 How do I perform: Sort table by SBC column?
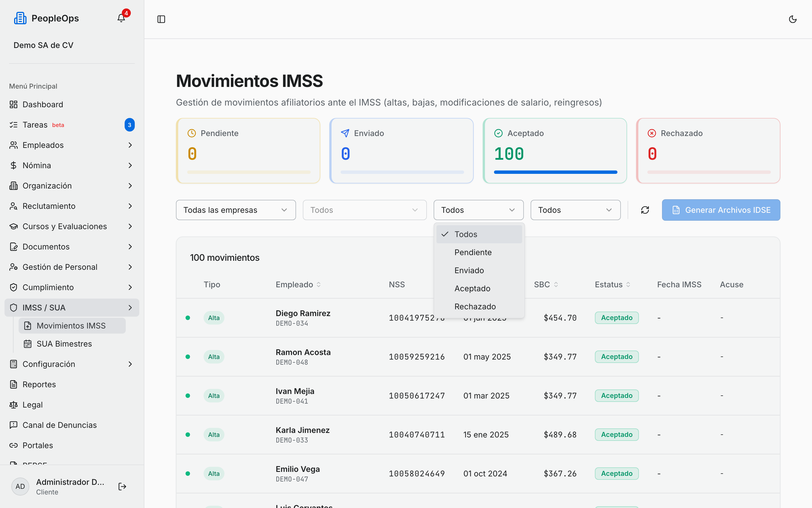546,284
